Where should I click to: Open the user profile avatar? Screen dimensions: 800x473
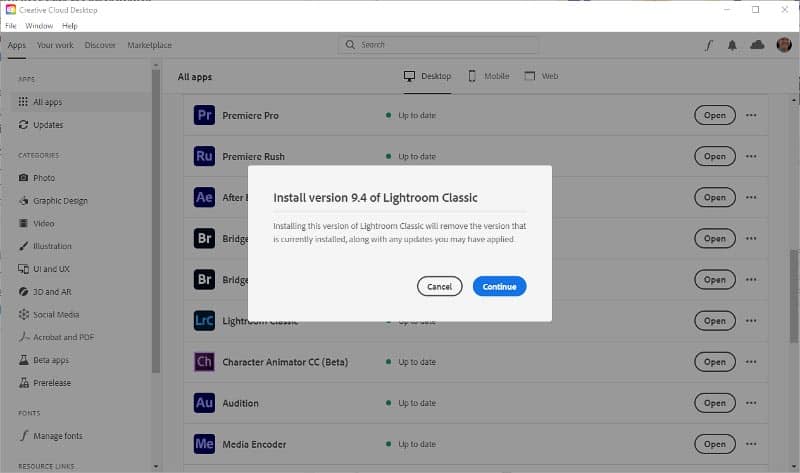click(x=784, y=45)
